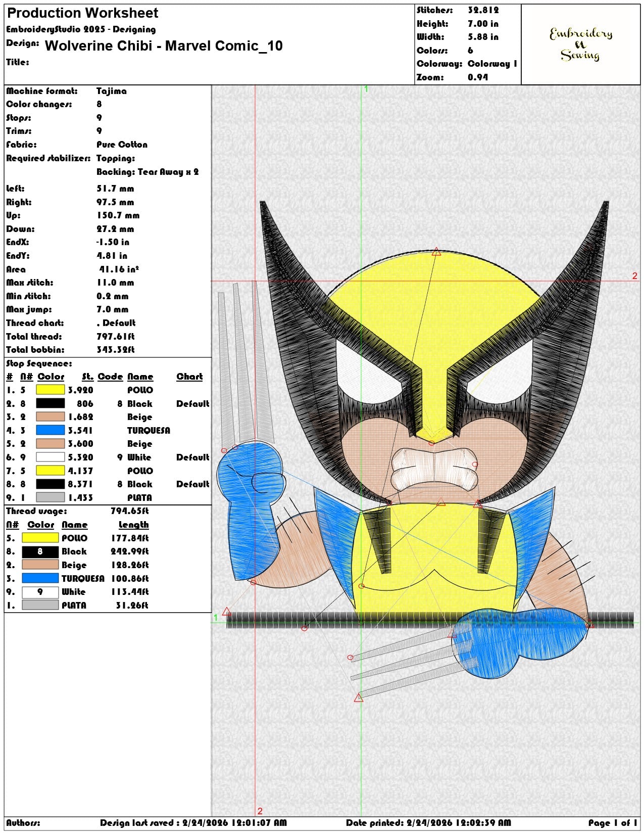Image resolution: width=644 pixels, height=834 pixels.
Task: Select design name Wolverine Chibi - Marvel Comic_10
Action: (164, 46)
